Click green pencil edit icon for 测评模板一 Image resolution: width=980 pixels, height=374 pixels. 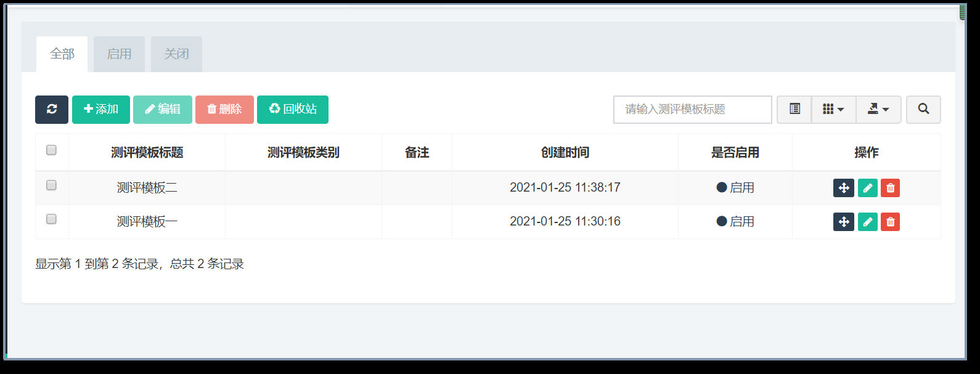coord(867,222)
